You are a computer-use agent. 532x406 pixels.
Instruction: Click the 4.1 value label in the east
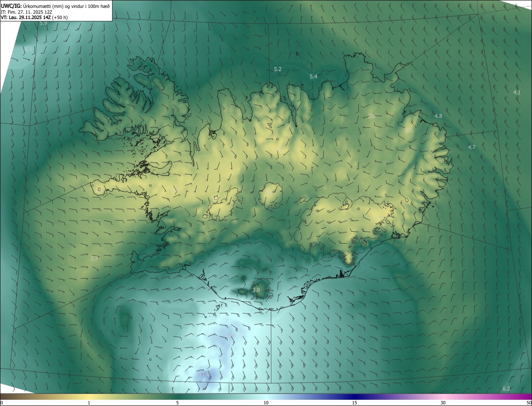click(517, 92)
